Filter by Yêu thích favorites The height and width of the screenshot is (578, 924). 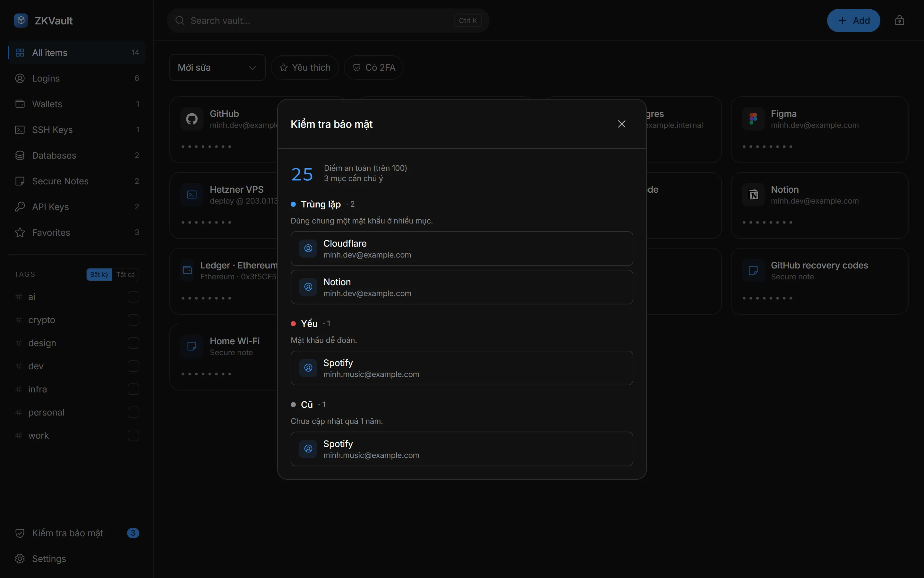point(305,67)
